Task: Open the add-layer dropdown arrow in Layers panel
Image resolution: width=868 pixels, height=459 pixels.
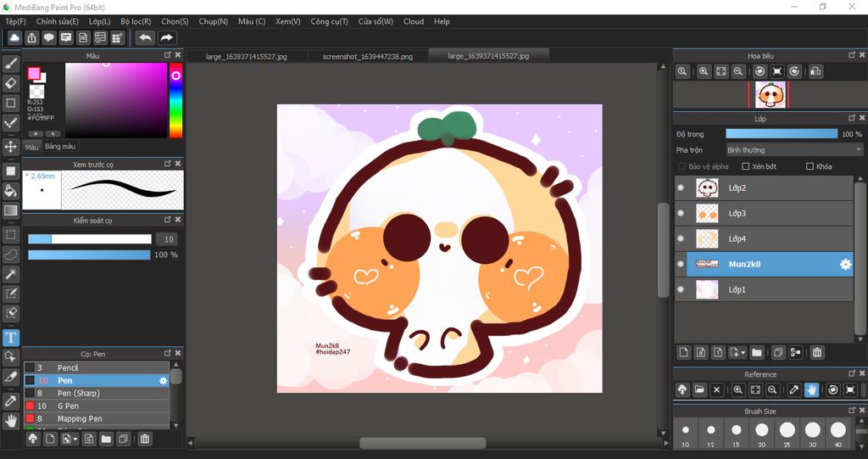Action: [743, 352]
